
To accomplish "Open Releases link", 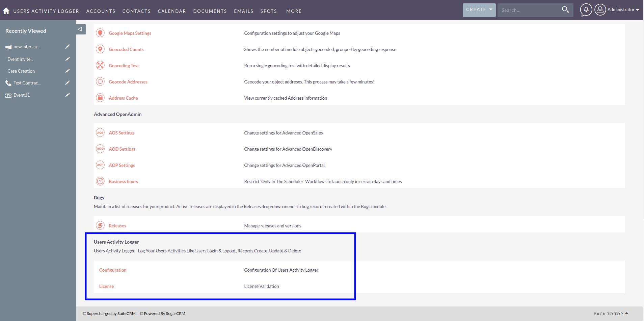I will click(x=117, y=226).
